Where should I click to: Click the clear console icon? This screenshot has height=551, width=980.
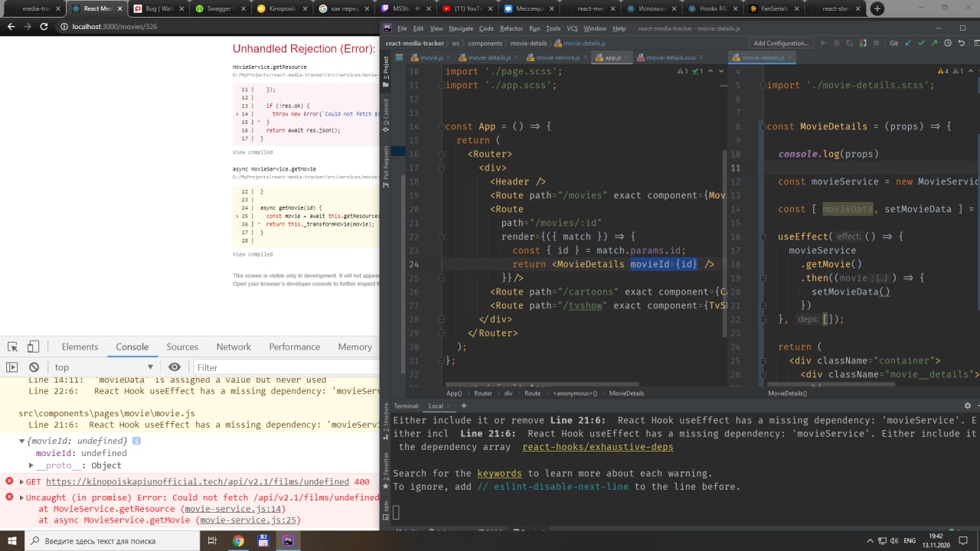(34, 367)
